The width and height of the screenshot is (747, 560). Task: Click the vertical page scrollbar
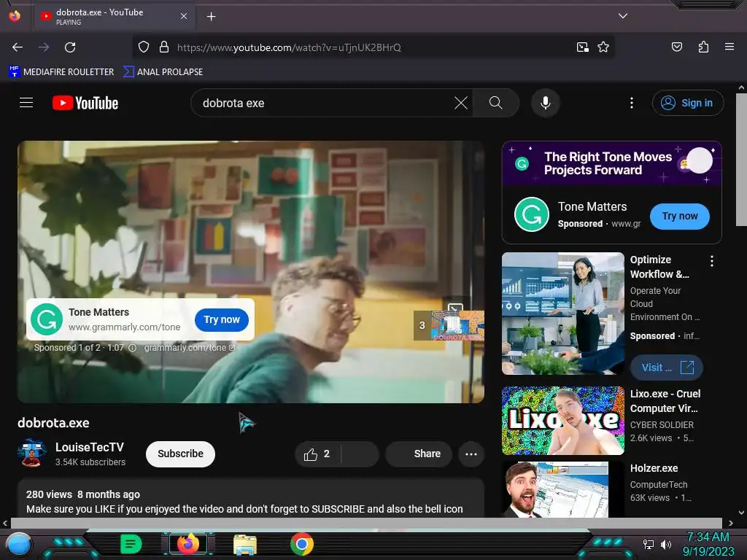click(741, 160)
